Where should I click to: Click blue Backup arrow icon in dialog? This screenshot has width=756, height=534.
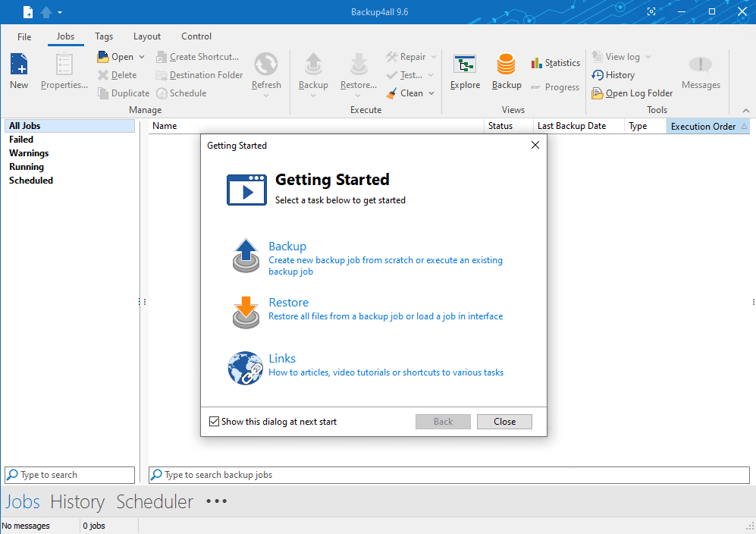pos(246,255)
